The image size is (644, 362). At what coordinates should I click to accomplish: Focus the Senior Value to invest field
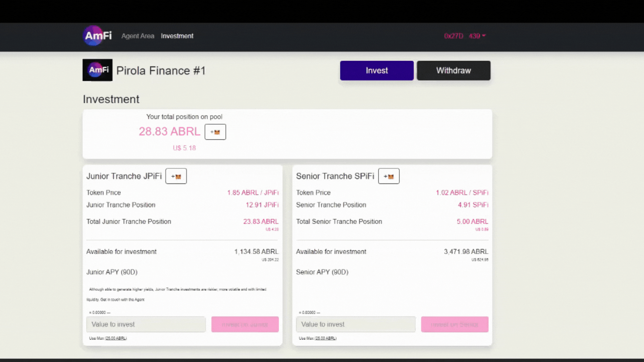click(x=356, y=324)
